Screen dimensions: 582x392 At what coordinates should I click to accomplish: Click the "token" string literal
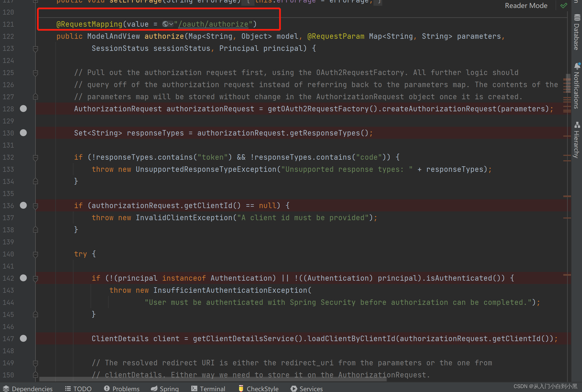(x=213, y=157)
